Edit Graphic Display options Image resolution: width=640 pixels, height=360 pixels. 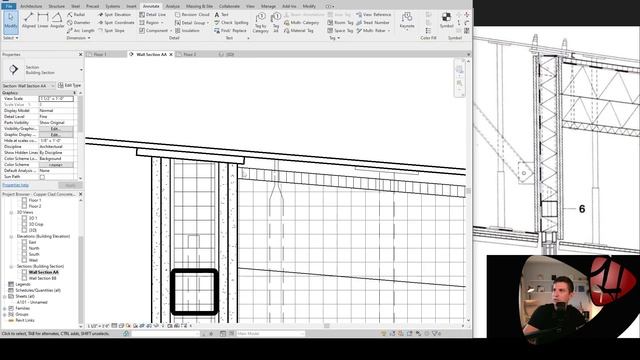click(x=56, y=134)
